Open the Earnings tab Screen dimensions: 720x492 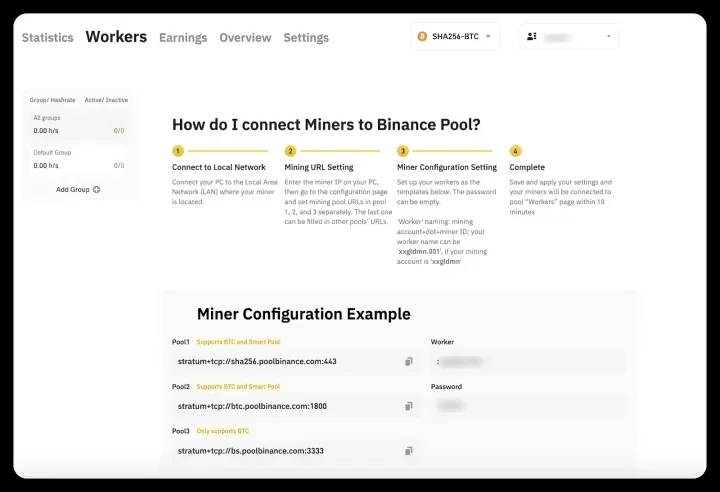[x=183, y=37]
